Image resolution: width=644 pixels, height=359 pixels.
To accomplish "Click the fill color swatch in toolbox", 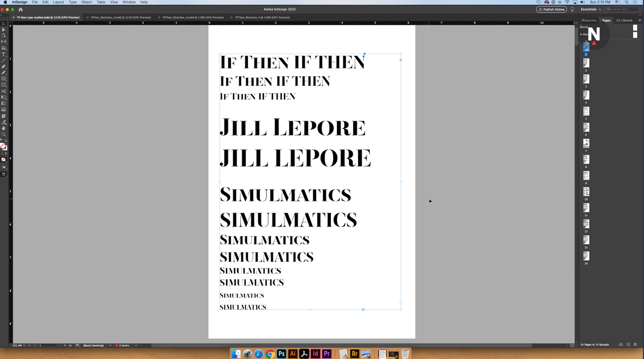I will point(3,146).
